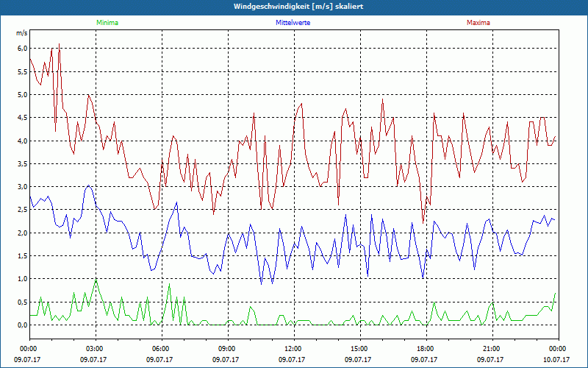Click the 4,5 y-axis value

[22, 118]
